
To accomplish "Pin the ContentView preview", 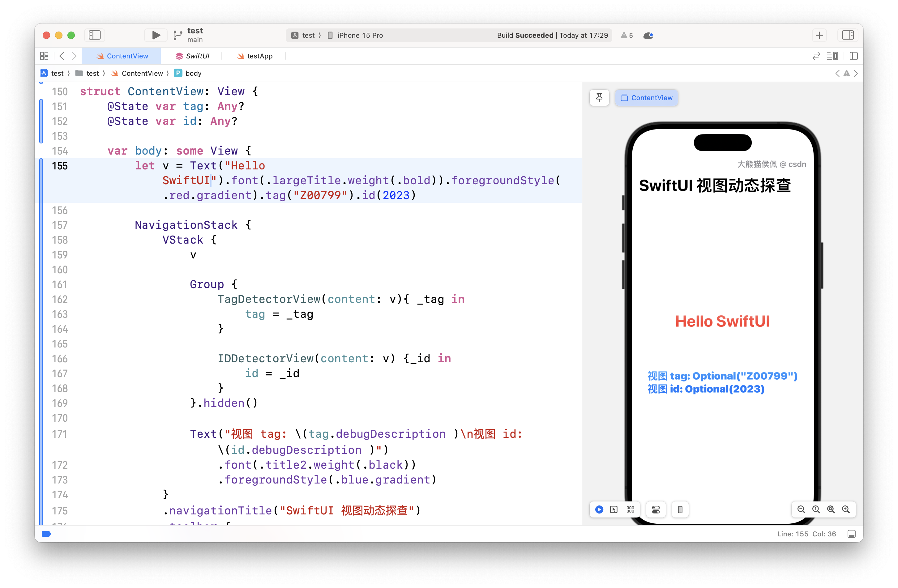I will pyautogui.click(x=599, y=97).
